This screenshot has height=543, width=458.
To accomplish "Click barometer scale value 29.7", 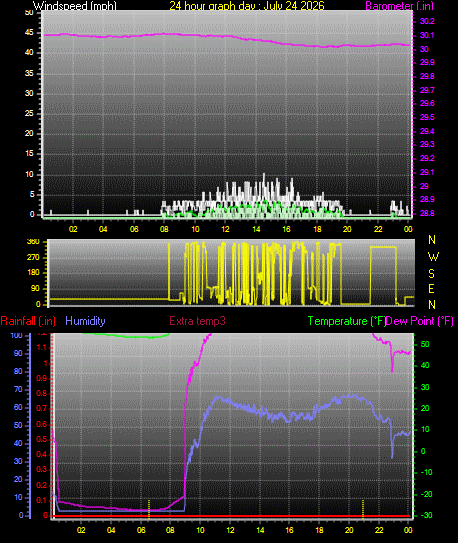I will [427, 90].
